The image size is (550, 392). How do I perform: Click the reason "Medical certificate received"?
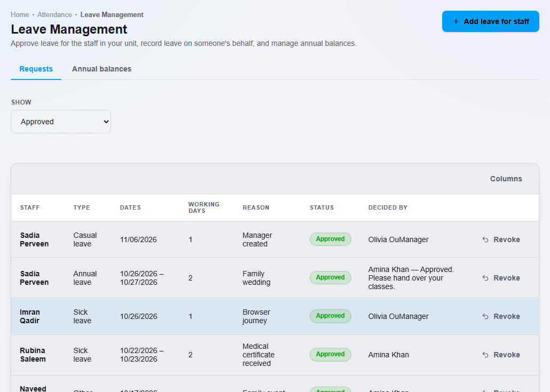[x=258, y=355]
